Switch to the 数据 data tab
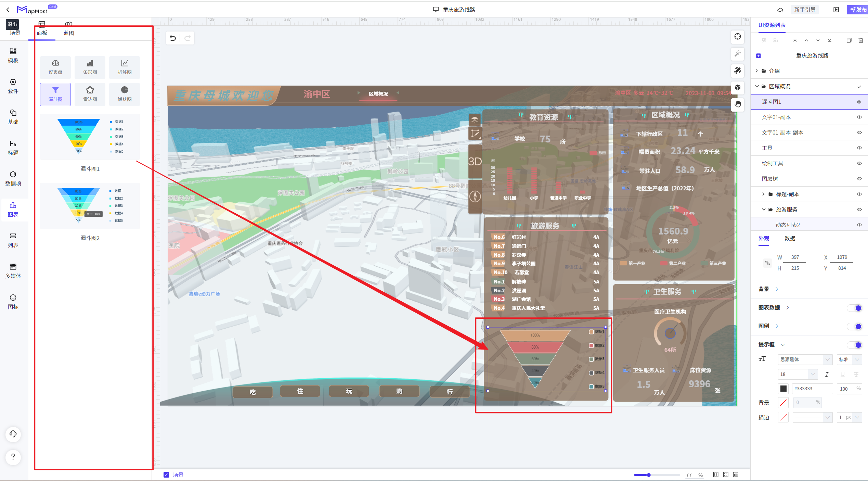Image resolution: width=868 pixels, height=481 pixels. coord(790,239)
